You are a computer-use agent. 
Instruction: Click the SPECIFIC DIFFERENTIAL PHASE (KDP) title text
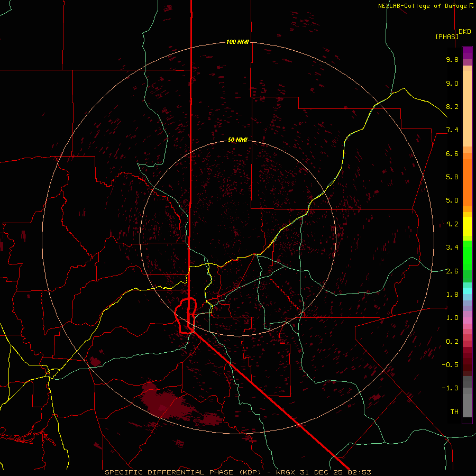click(183, 472)
